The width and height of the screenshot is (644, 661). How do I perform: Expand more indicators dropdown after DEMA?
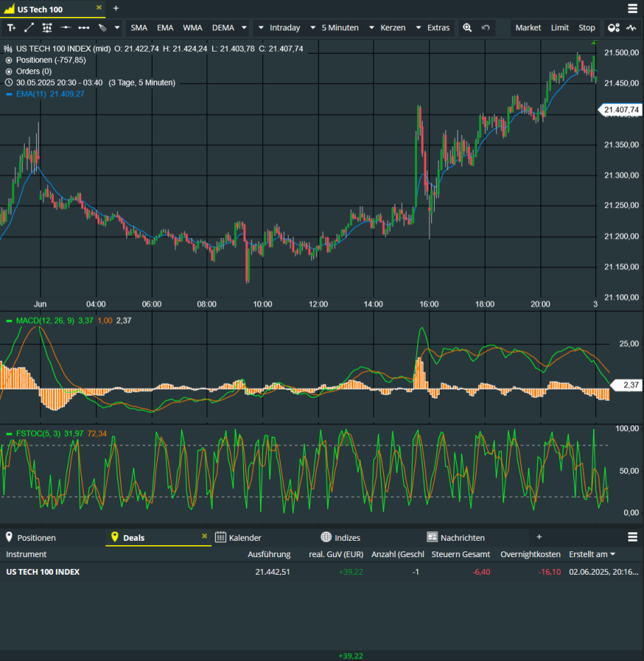[244, 28]
